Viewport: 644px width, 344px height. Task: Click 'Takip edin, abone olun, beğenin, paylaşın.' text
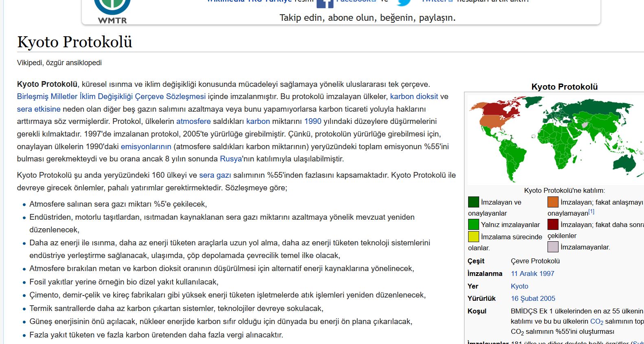pyautogui.click(x=368, y=18)
